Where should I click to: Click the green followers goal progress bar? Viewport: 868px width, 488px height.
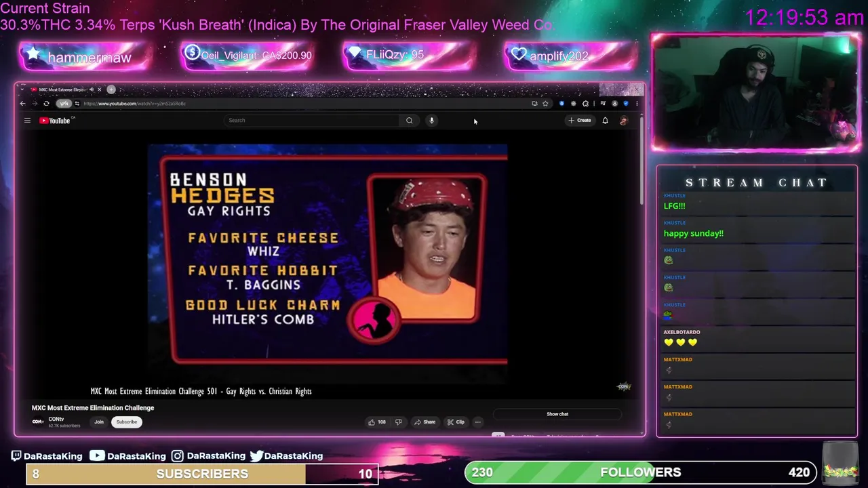click(x=640, y=472)
